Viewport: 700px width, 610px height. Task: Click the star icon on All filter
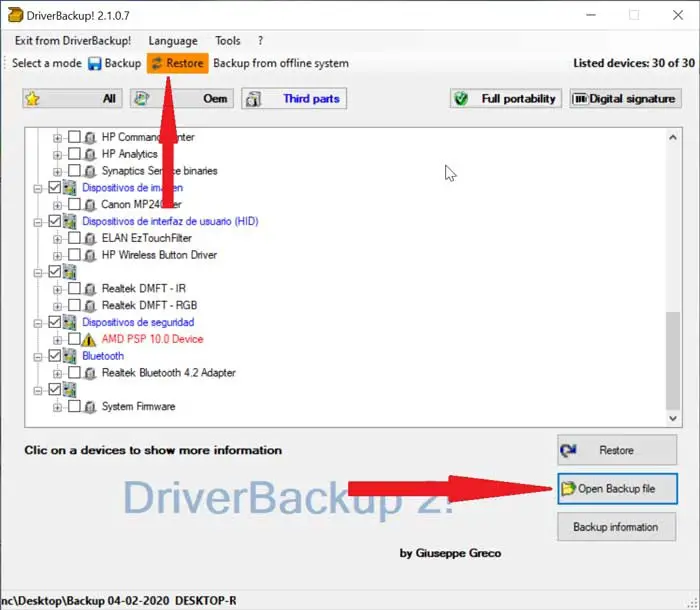[x=33, y=99]
